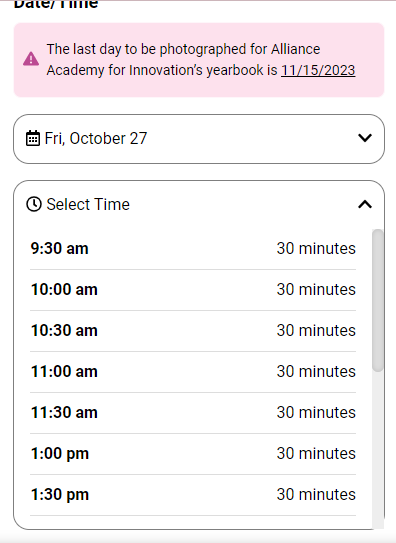Open the 11/15/2023 deadline link
Viewport: 396px width, 543px height.
coord(318,70)
